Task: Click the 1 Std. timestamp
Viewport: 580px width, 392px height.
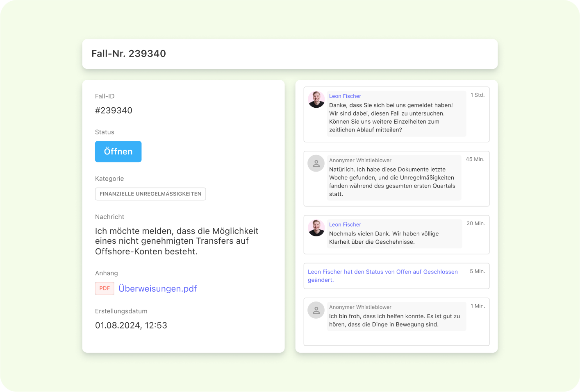Action: (x=478, y=95)
